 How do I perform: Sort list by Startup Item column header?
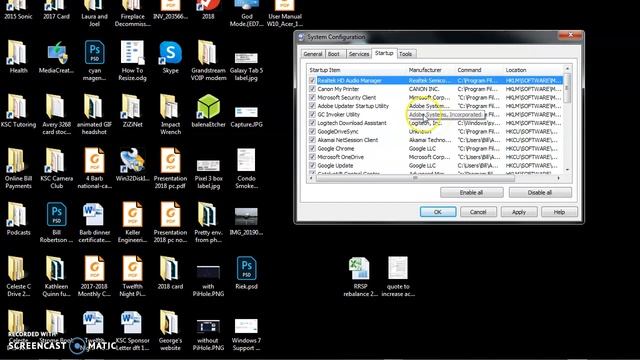click(357, 70)
